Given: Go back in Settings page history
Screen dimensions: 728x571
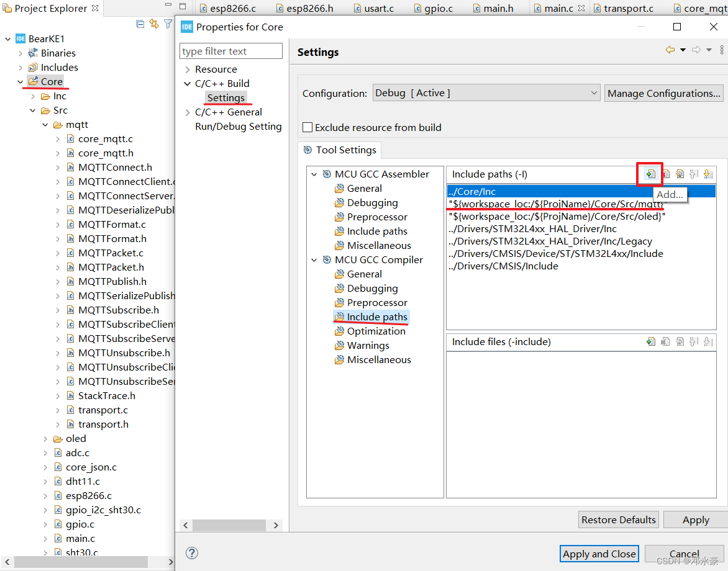Looking at the screenshot, I should pyautogui.click(x=670, y=50).
